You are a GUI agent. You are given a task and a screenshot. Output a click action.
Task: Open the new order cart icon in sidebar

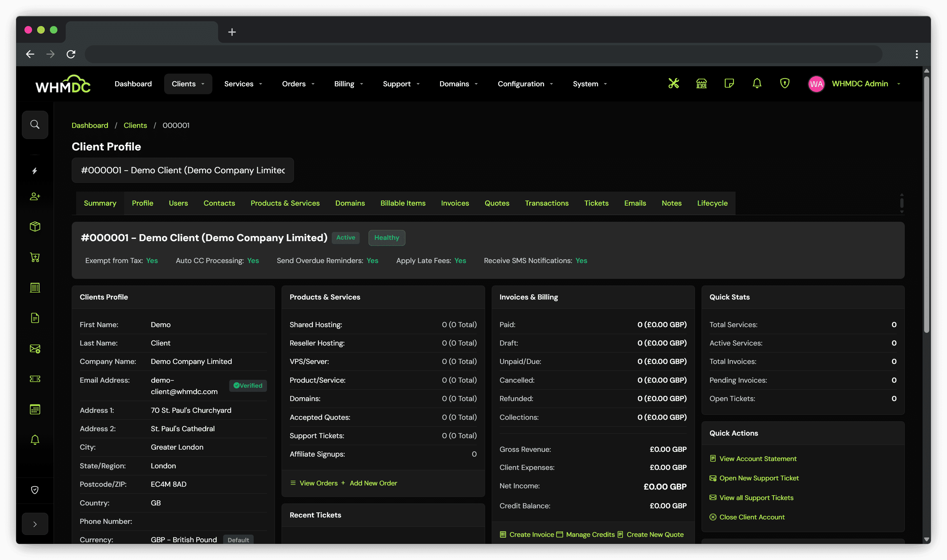(x=35, y=257)
